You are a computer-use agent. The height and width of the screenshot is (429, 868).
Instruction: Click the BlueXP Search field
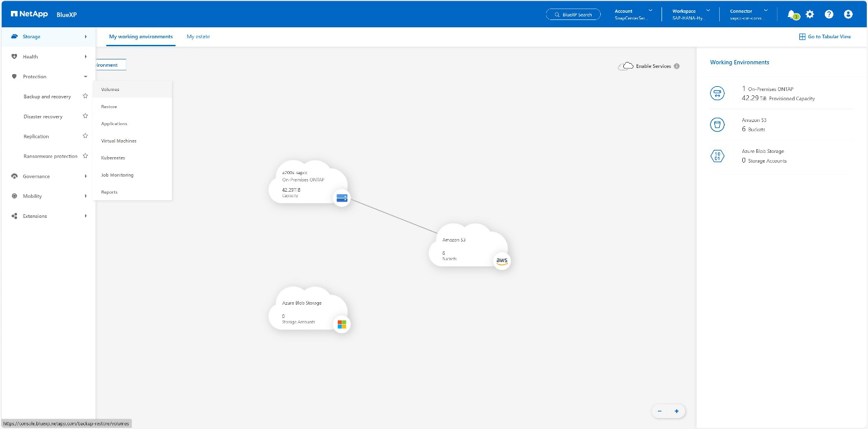[573, 15]
